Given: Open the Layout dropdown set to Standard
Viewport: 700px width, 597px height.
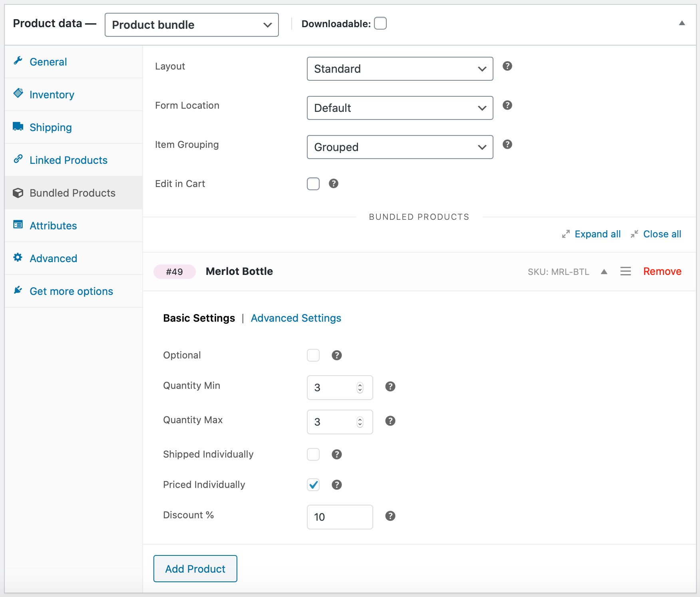Looking at the screenshot, I should 400,69.
